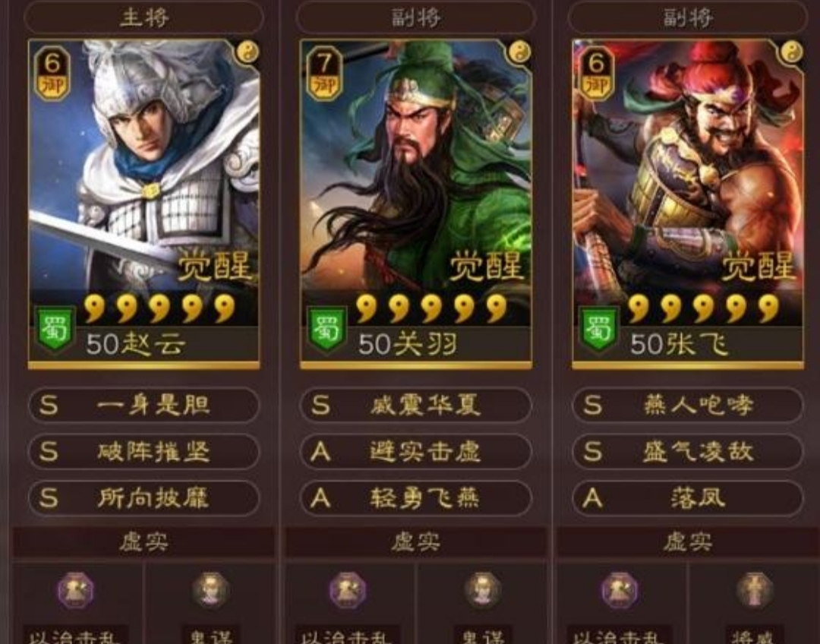Open the 虚实 section under 张飞
This screenshot has height=644, width=820.
point(688,542)
